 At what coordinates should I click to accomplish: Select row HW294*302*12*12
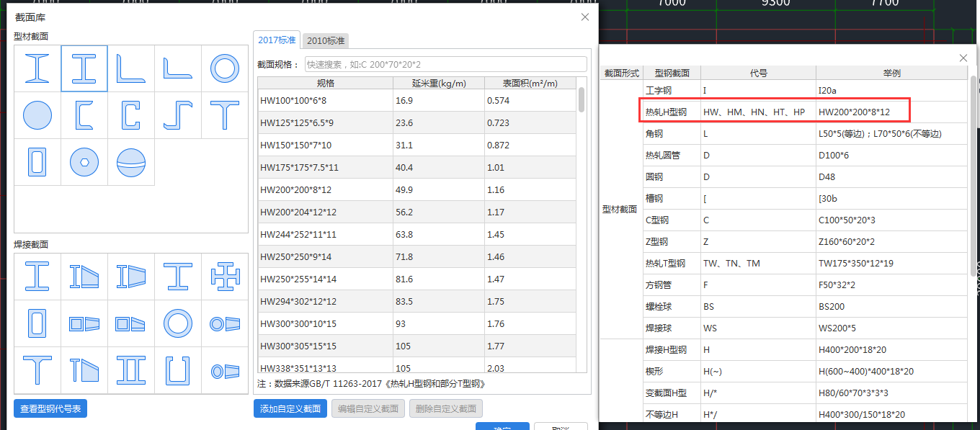pyautogui.click(x=417, y=301)
